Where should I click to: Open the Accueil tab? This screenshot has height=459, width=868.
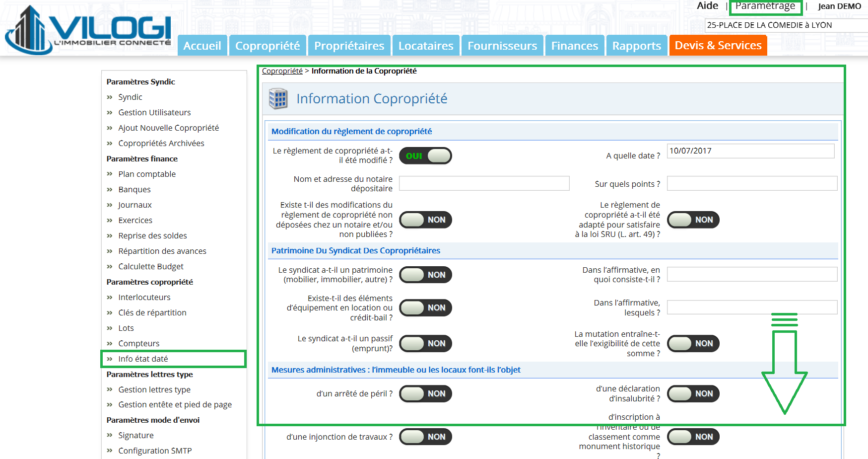[202, 45]
